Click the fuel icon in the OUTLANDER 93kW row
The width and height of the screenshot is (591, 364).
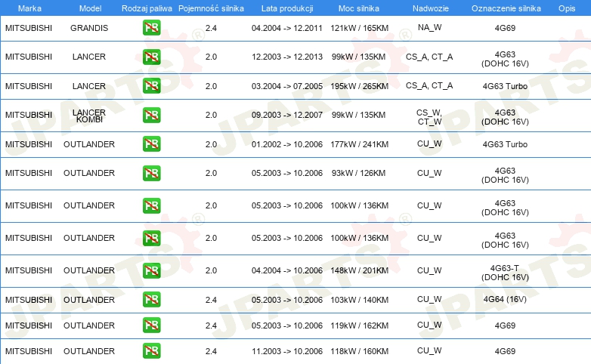[x=151, y=173]
